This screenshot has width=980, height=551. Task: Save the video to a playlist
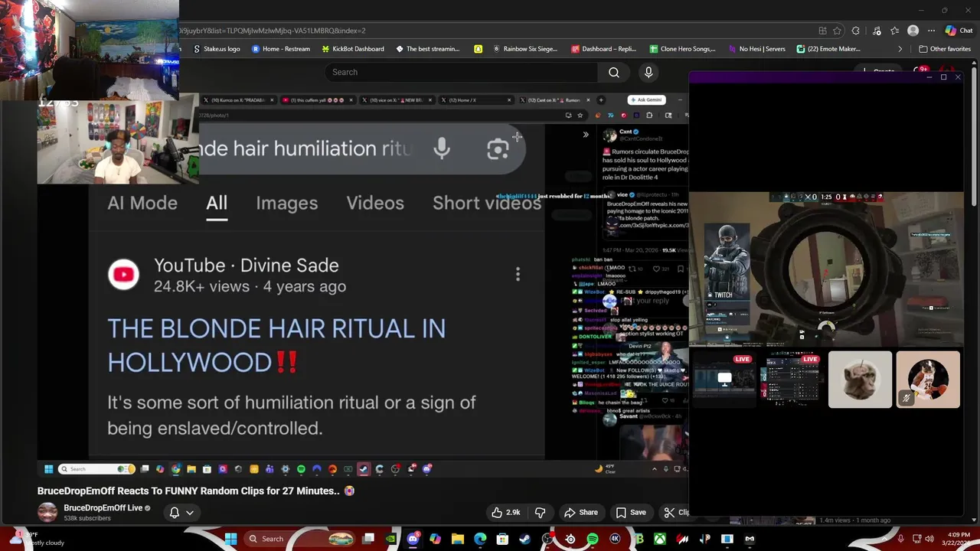coord(631,513)
